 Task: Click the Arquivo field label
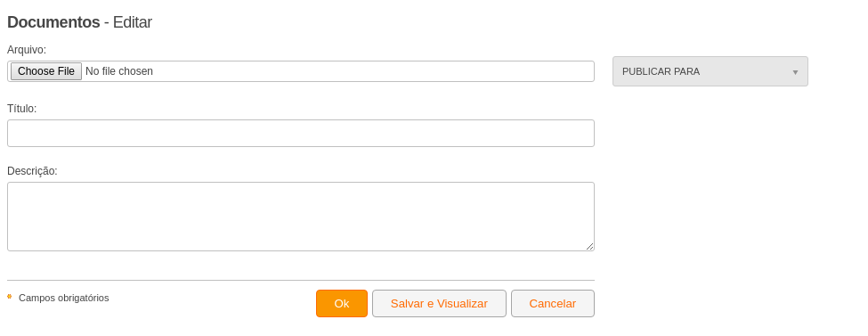click(27, 50)
